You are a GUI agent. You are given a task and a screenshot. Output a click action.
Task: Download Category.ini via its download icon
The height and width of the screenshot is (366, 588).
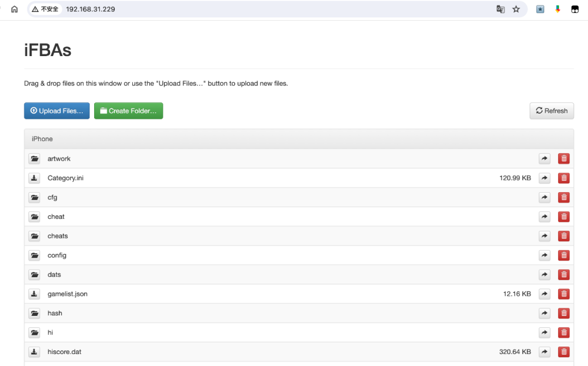(x=34, y=178)
